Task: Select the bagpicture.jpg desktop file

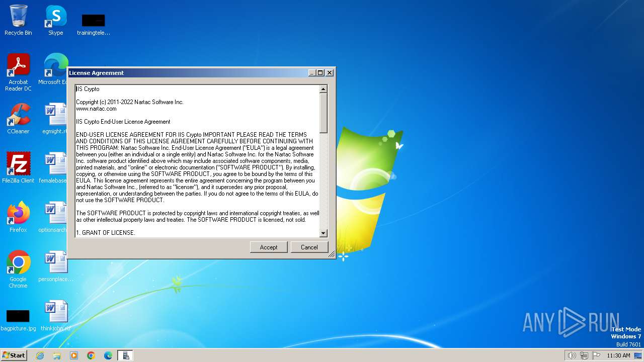Action: click(18, 320)
